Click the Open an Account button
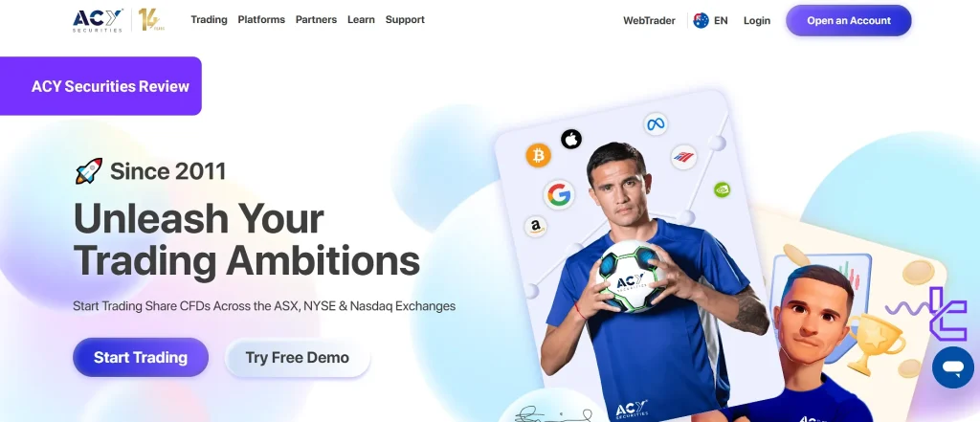 848,21
